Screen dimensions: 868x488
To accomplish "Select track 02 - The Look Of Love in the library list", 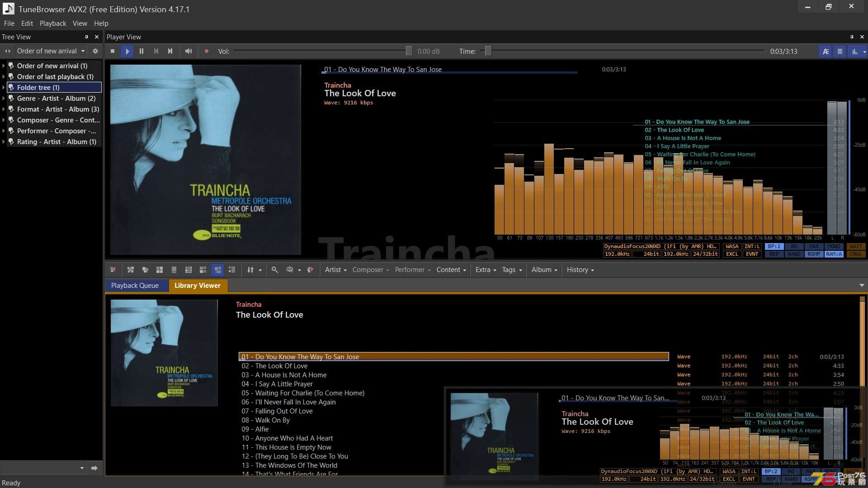I will (454, 366).
